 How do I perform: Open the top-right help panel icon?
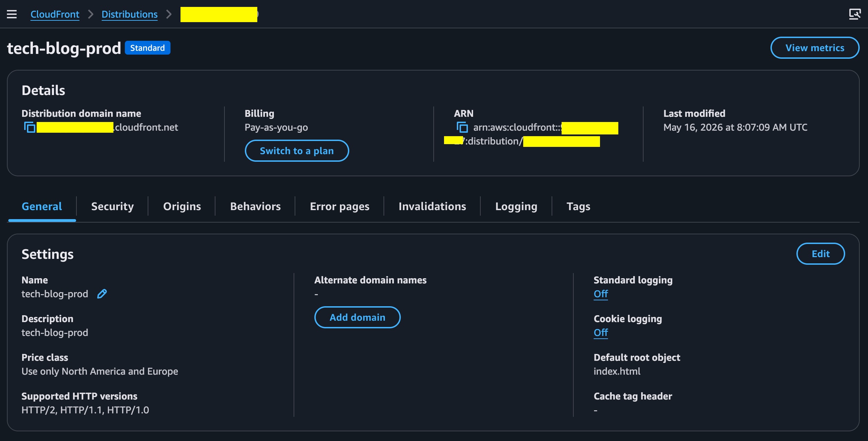pos(855,14)
